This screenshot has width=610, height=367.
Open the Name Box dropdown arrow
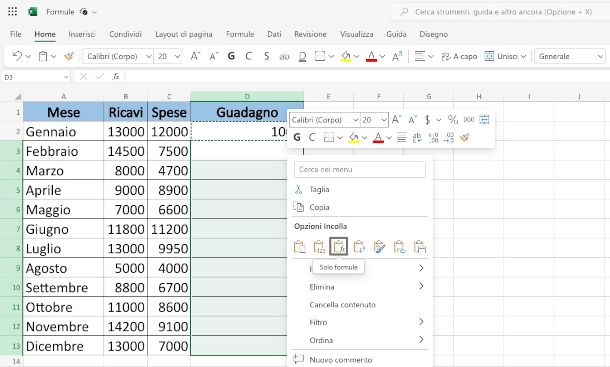tap(66, 77)
